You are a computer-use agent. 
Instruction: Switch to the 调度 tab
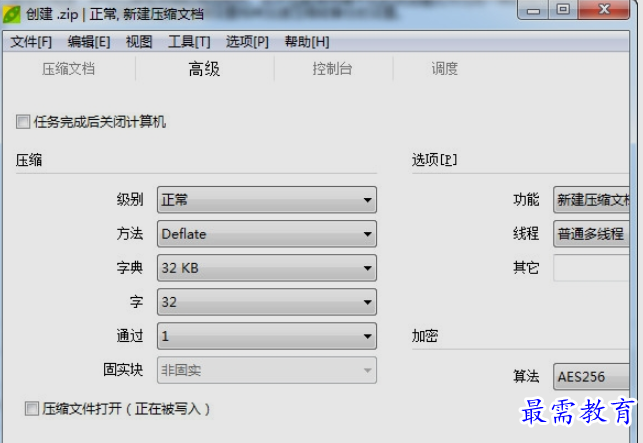(445, 69)
